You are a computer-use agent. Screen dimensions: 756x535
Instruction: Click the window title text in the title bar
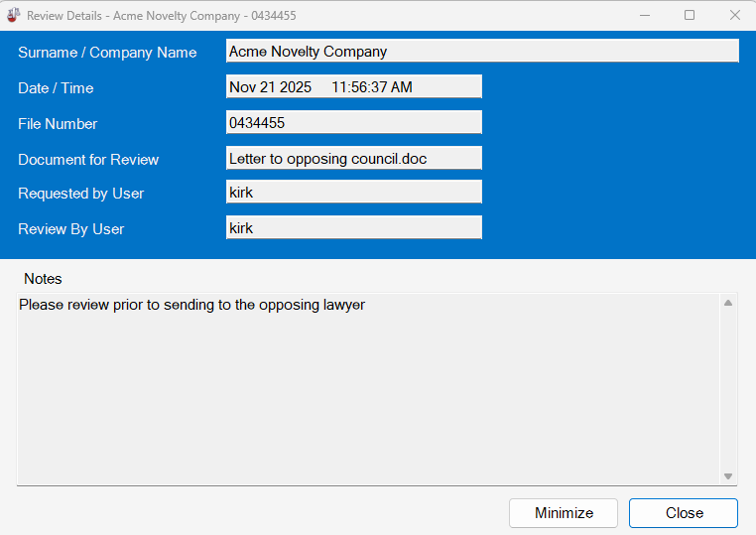click(x=161, y=16)
